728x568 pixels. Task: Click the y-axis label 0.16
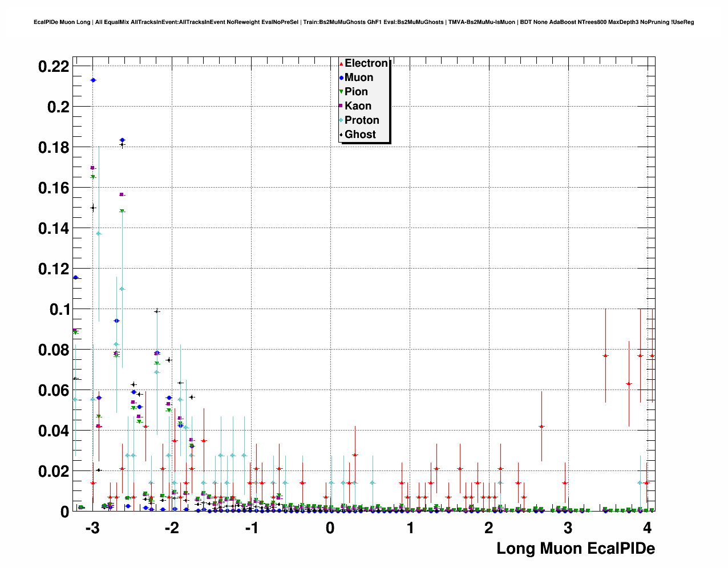tap(54, 188)
